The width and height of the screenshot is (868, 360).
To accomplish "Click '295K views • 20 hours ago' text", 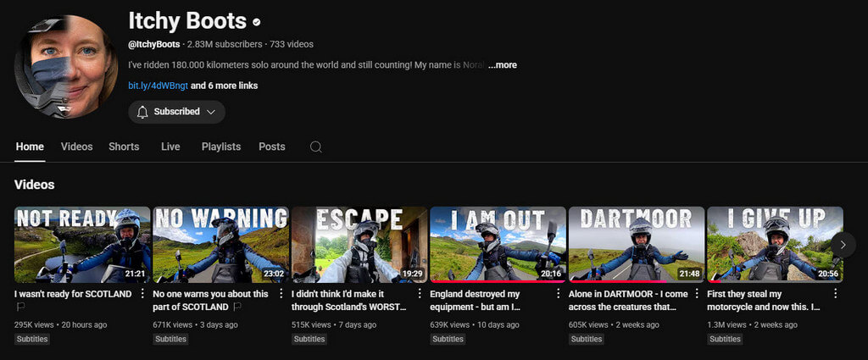I will click(x=61, y=324).
